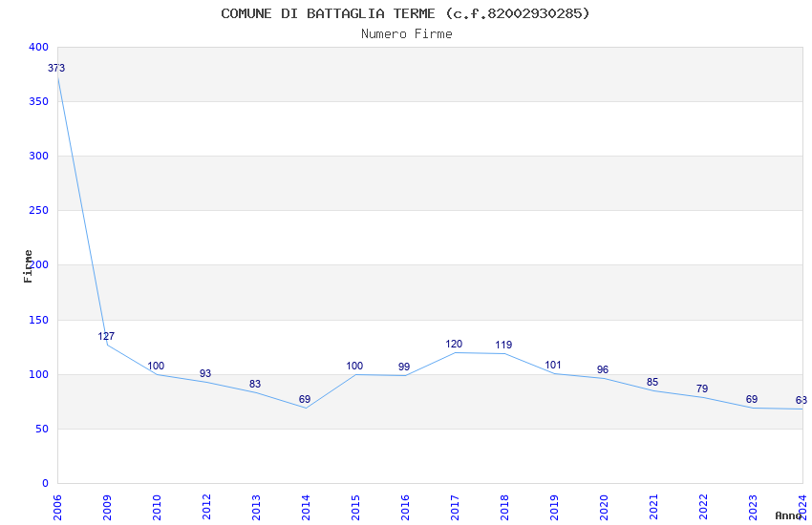Click the Anno x-axis title
The width and height of the screenshot is (812, 525).
788,515
